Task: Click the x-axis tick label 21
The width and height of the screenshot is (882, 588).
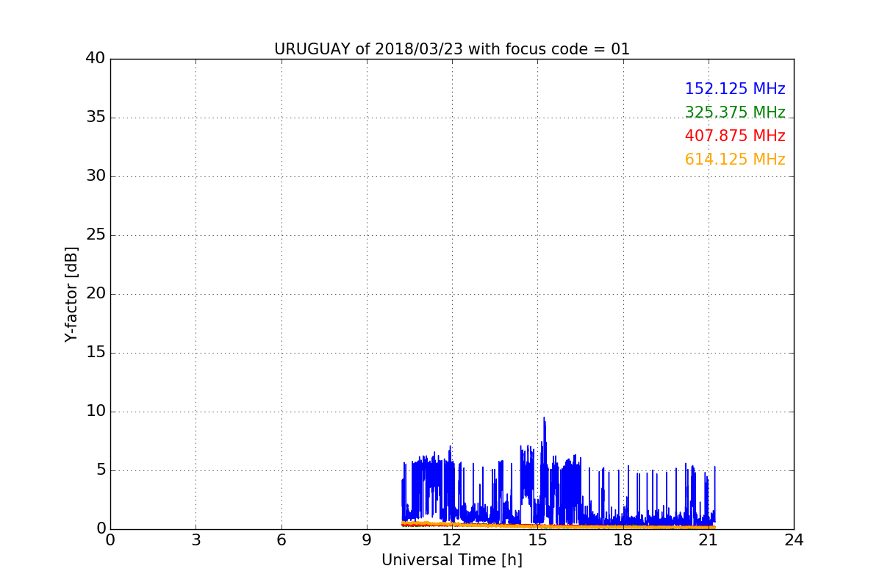Action: 709,540
